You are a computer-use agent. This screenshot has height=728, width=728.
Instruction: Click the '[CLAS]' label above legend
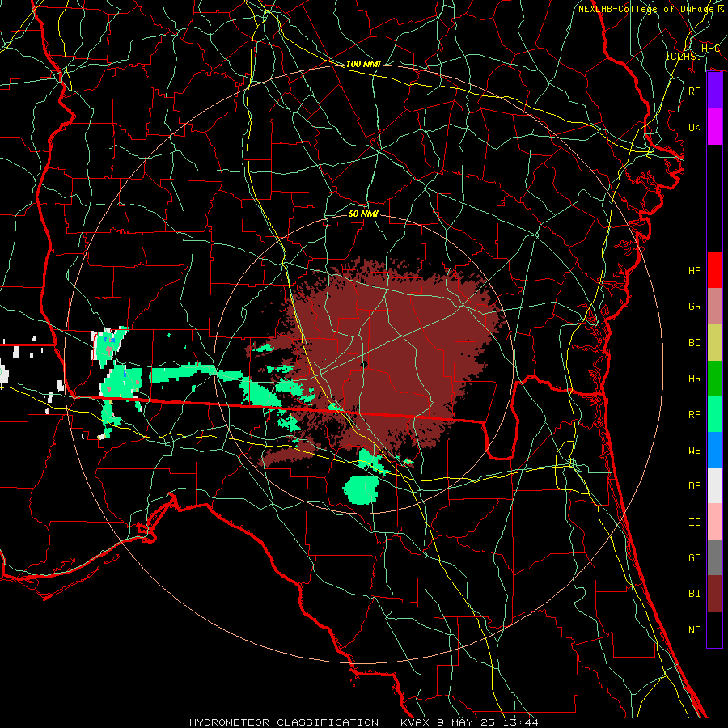[x=684, y=56]
